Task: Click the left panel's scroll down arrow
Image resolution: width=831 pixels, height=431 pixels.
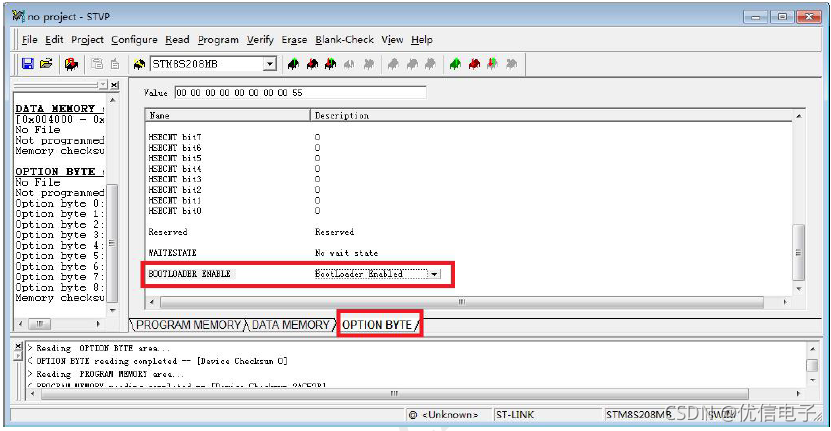Action: 112,311
